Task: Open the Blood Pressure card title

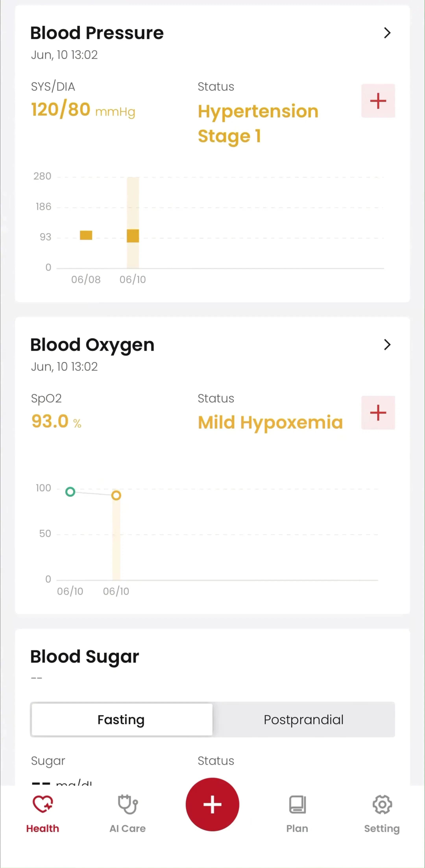Action: 97,33
